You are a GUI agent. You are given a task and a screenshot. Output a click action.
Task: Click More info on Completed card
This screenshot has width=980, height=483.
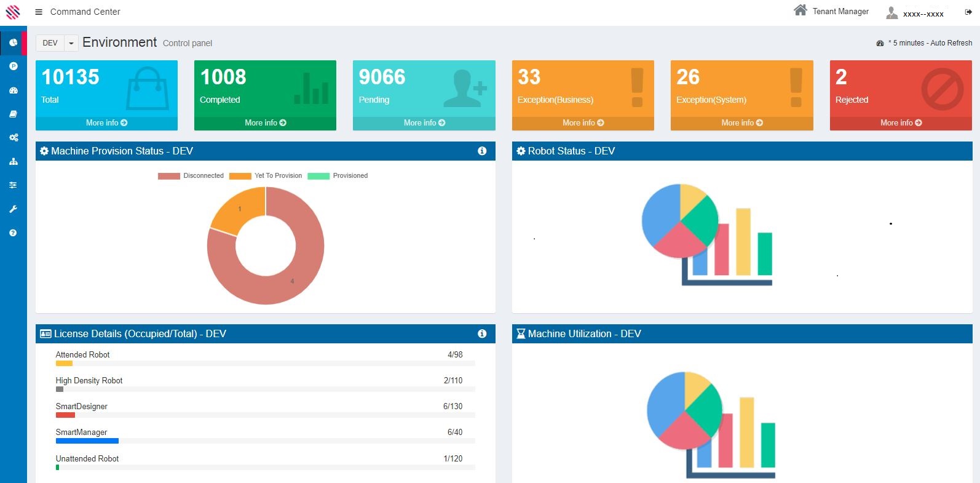(x=265, y=123)
